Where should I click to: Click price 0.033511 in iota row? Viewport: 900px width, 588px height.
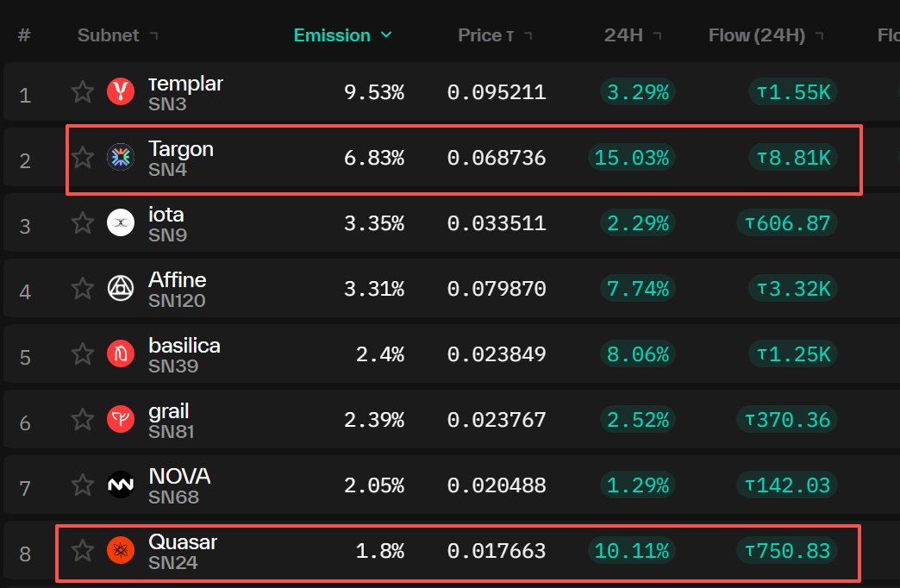[x=497, y=222]
